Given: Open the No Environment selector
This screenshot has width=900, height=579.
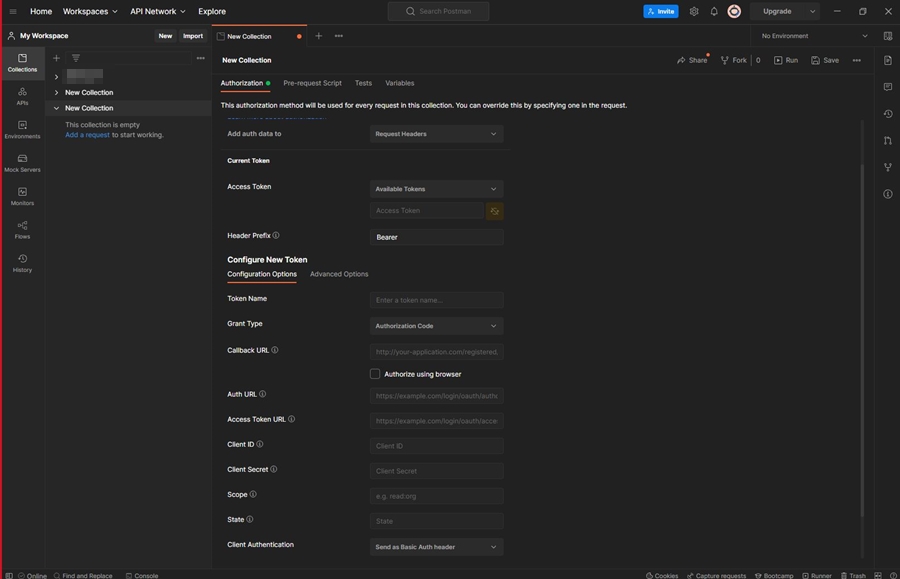Looking at the screenshot, I should click(814, 36).
